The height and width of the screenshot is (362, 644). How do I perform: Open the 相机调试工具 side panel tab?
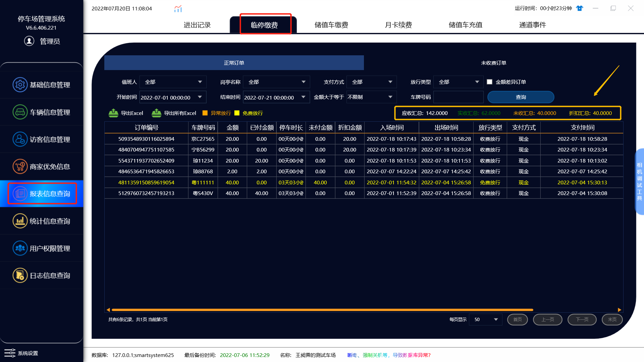pos(639,181)
